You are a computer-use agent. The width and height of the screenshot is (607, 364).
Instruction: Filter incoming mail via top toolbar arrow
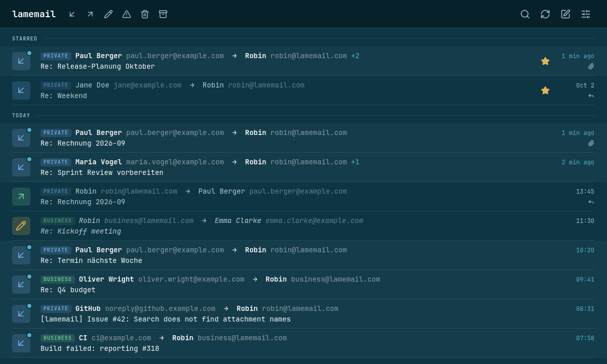coord(72,14)
